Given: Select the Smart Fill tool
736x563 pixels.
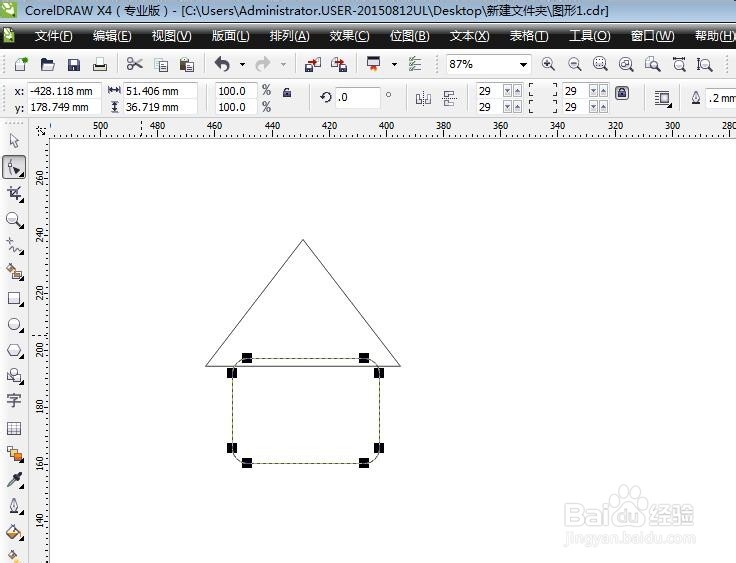Looking at the screenshot, I should click(15, 272).
